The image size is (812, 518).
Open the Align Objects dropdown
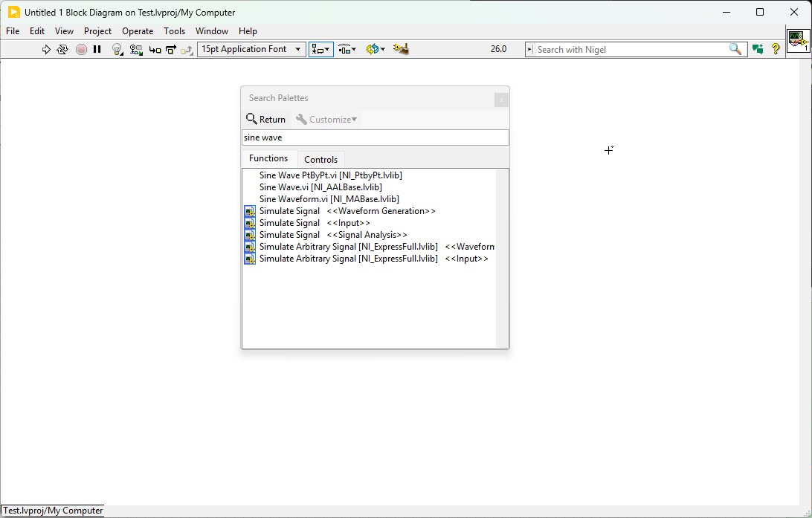pos(321,49)
